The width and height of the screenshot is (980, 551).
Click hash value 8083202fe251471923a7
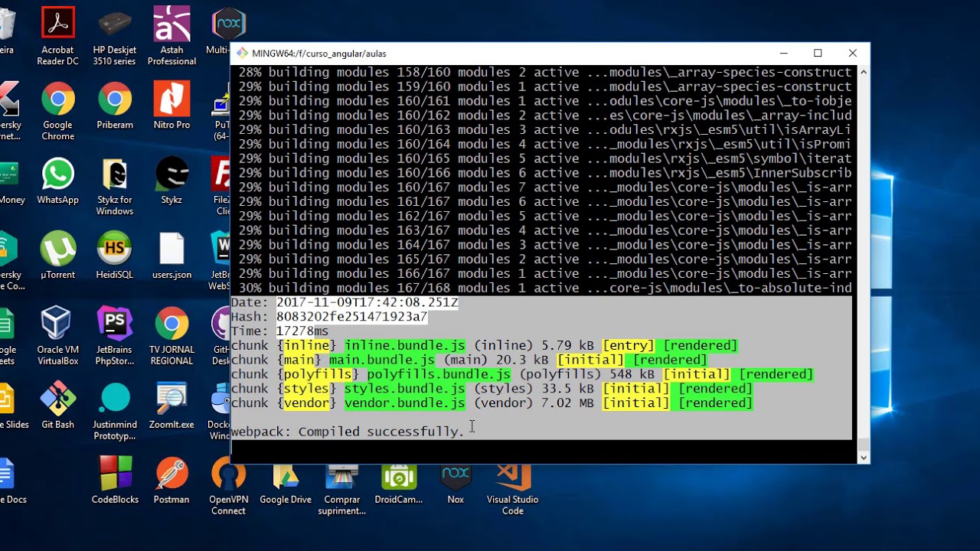coord(351,317)
